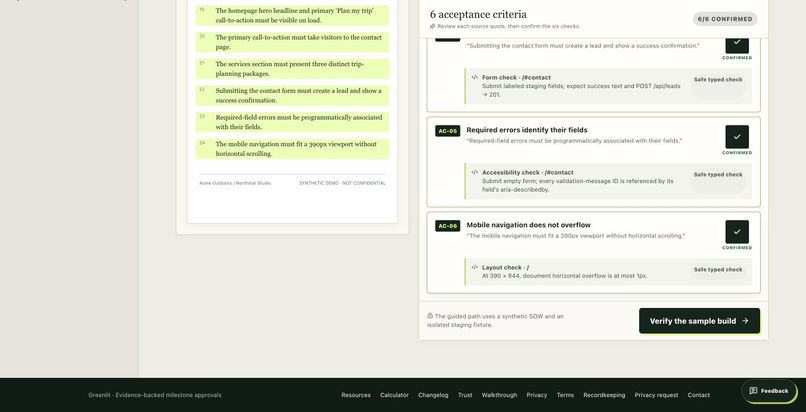Click the Form check POST /api/leads description
Screen dimensions: 806x412
pyautogui.click(x=581, y=90)
